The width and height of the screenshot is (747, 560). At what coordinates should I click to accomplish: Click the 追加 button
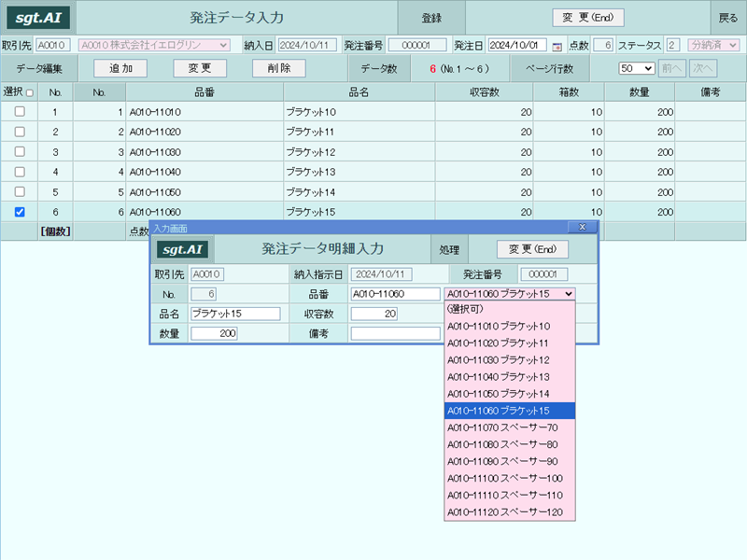[120, 68]
